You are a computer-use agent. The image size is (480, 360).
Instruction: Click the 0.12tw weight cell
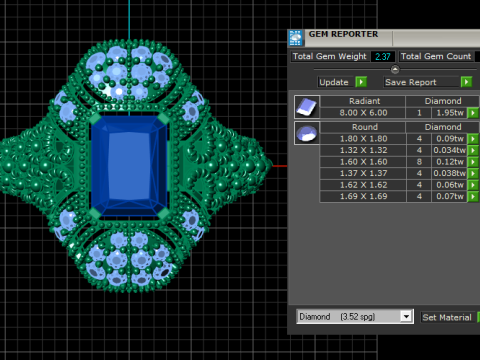click(449, 162)
